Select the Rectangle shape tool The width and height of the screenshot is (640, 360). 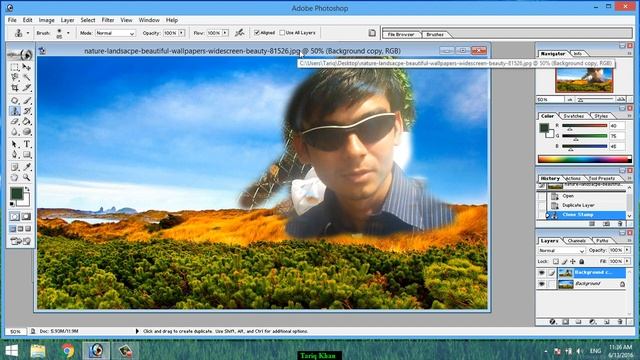27,155
